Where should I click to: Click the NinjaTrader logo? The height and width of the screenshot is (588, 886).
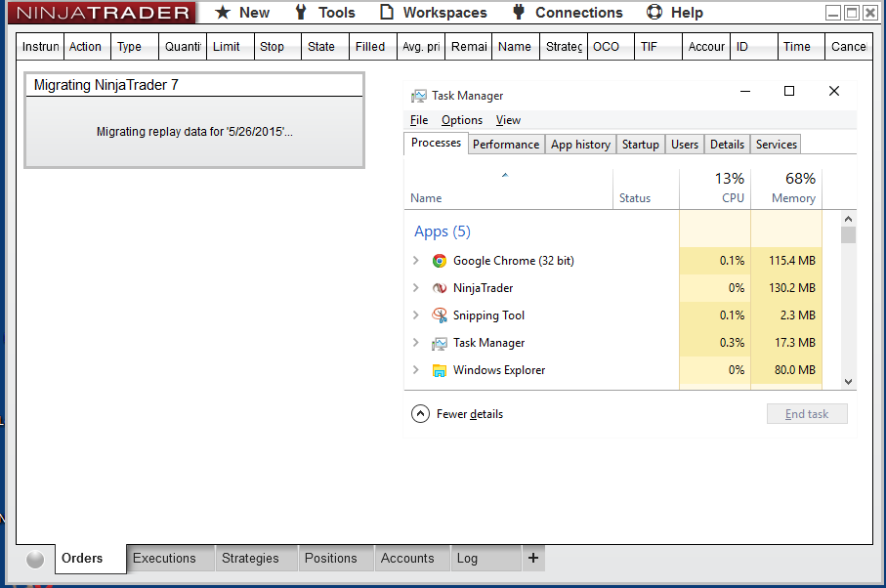(x=102, y=13)
